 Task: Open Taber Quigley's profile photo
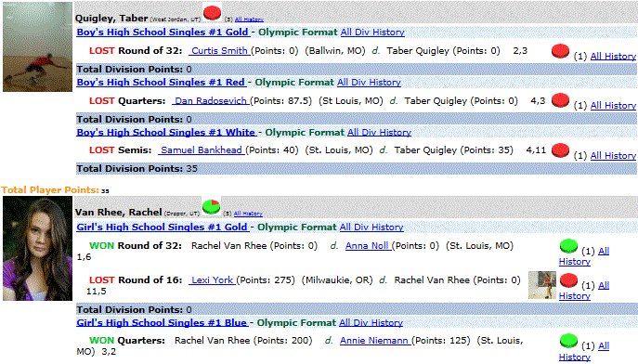click(x=37, y=46)
